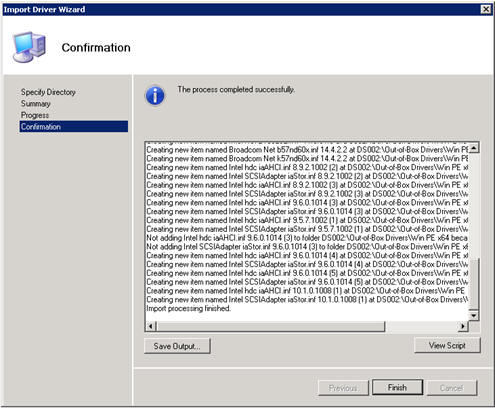Image resolution: width=495 pixels, height=408 pixels.
Task: Click the blue information icon
Action: tap(155, 95)
